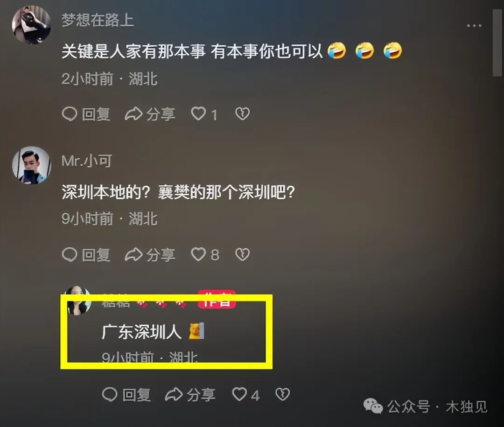Reply to the author's 广东深圳人 comment
Screen dimensions: 504x427
pos(126,394)
